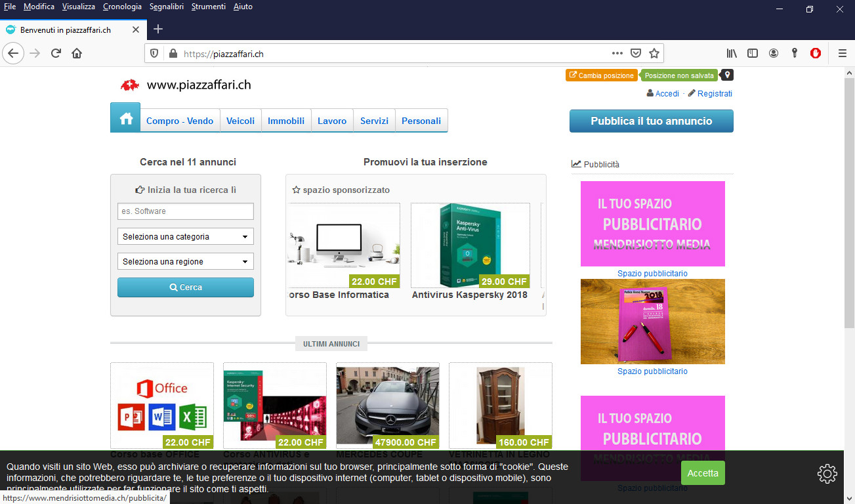Click the home icon in site navigation

(x=125, y=119)
